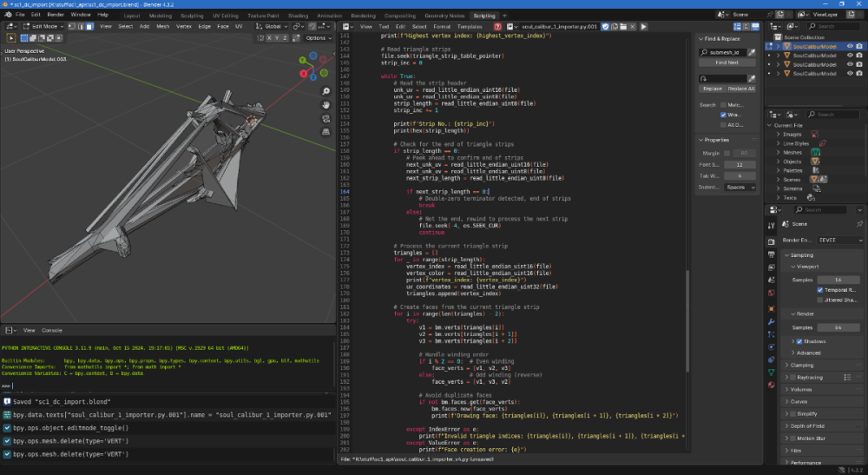Toggle camera view icon in viewport
Viewport: 868px width, 475px height.
(325, 118)
